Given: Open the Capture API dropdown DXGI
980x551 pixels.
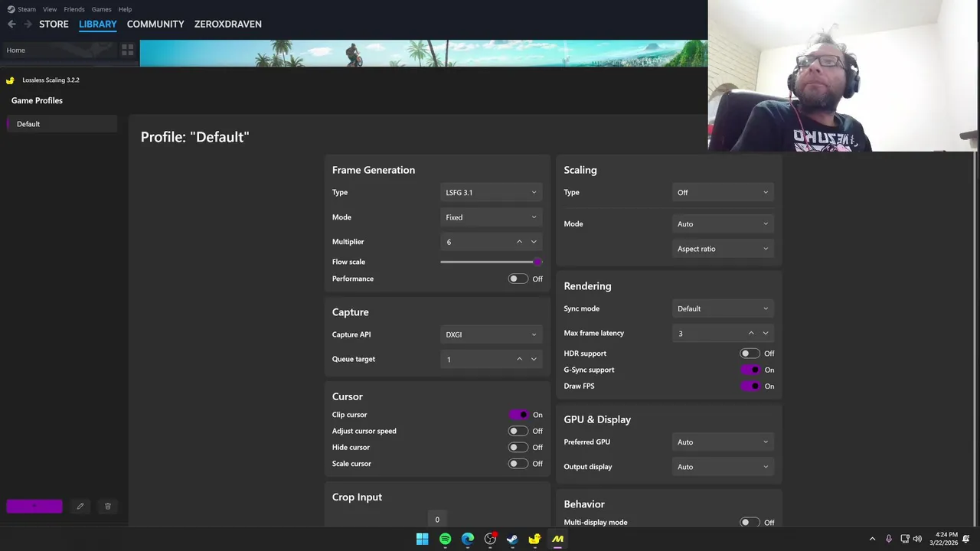Looking at the screenshot, I should (492, 334).
